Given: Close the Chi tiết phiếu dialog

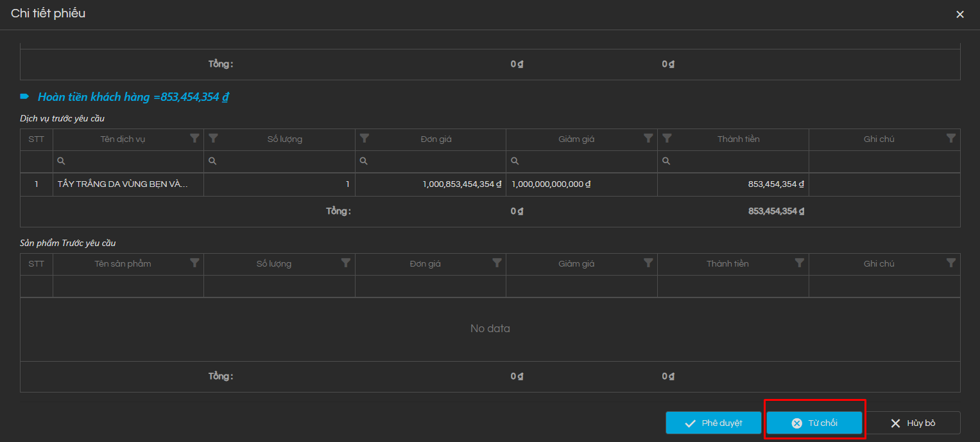Looking at the screenshot, I should [959, 14].
